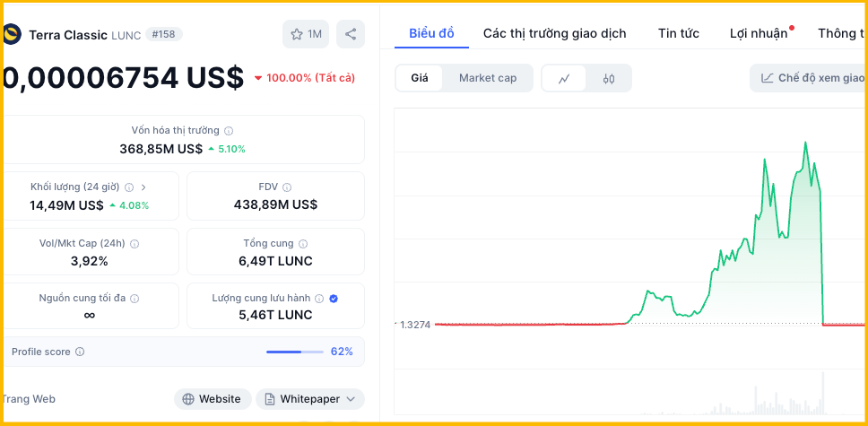Click the Profile score progress bar
This screenshot has width=868, height=426.
[x=294, y=352]
